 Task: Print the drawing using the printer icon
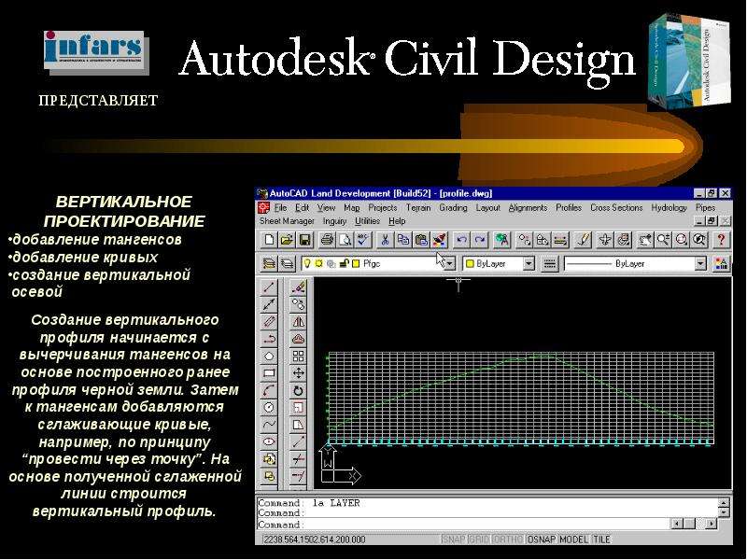coord(327,240)
